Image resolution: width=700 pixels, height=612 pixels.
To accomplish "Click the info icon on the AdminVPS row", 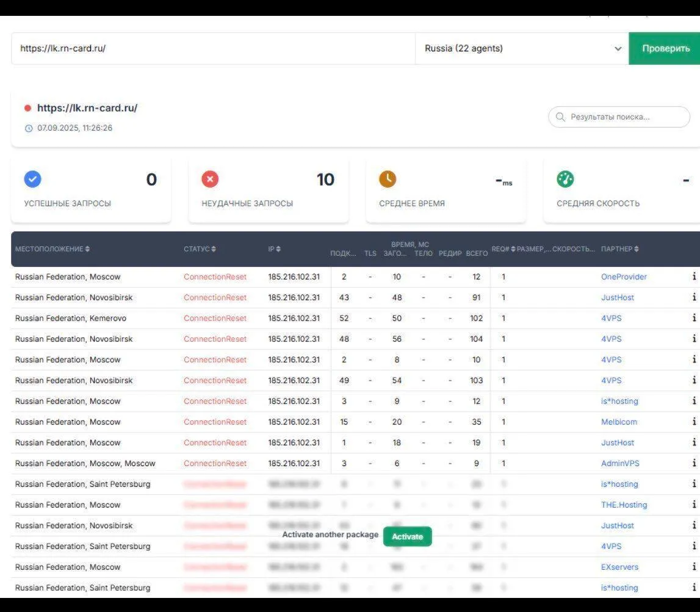I will 694,464.
